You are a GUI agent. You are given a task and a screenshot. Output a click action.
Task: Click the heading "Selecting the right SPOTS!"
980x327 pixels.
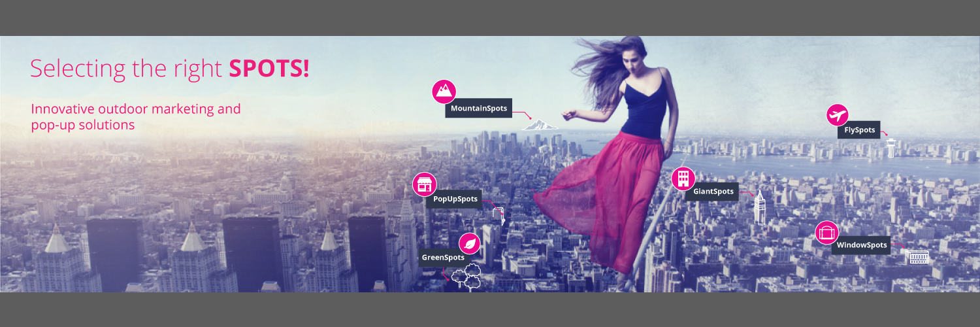point(169,69)
